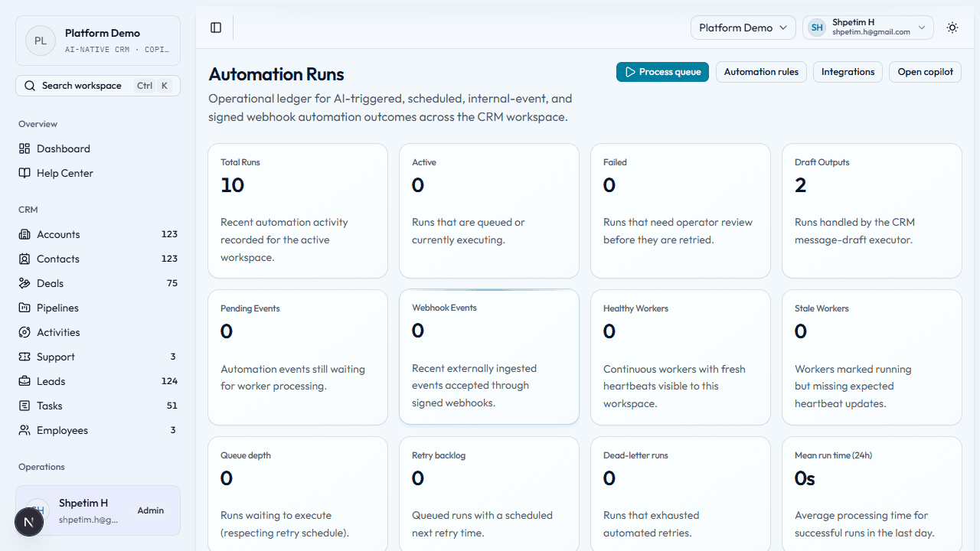Click the Process queue button
Image resolution: width=980 pixels, height=551 pixels.
coord(662,71)
